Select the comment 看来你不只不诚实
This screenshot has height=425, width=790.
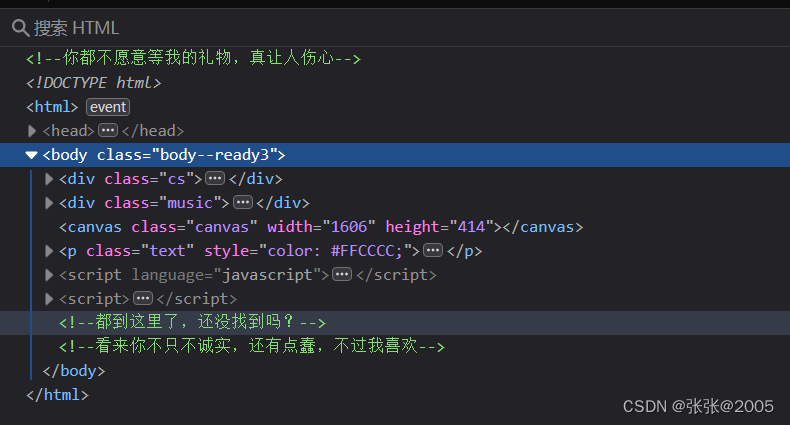pyautogui.click(x=252, y=346)
